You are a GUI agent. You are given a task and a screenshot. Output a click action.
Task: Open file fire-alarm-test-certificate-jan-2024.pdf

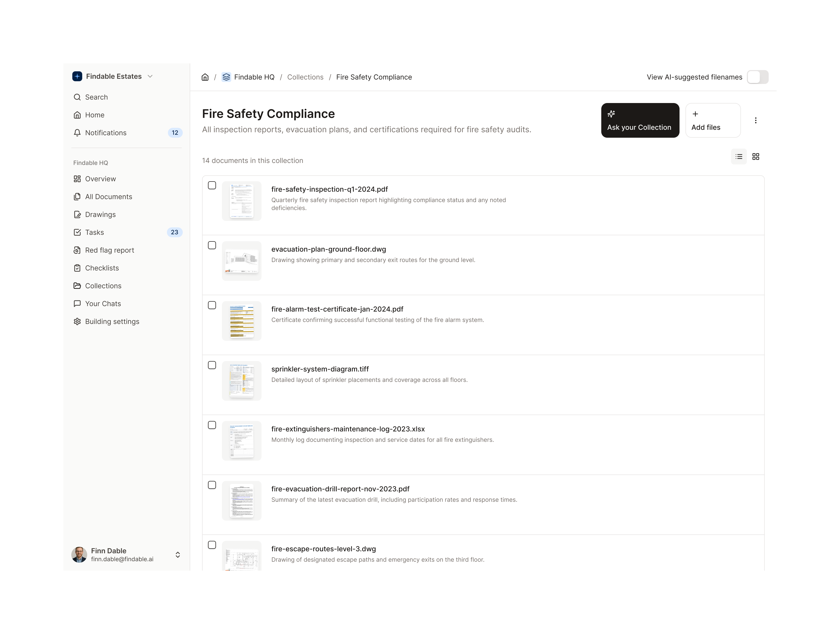tap(337, 309)
